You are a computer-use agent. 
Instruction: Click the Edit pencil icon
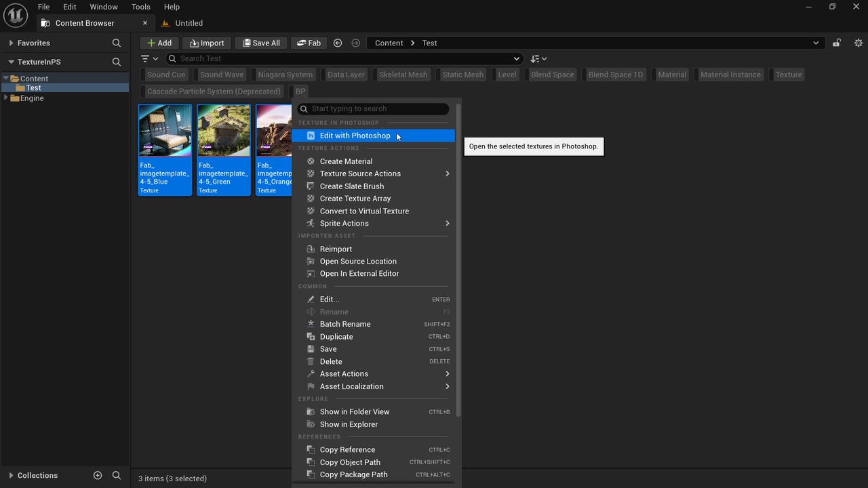(311, 299)
